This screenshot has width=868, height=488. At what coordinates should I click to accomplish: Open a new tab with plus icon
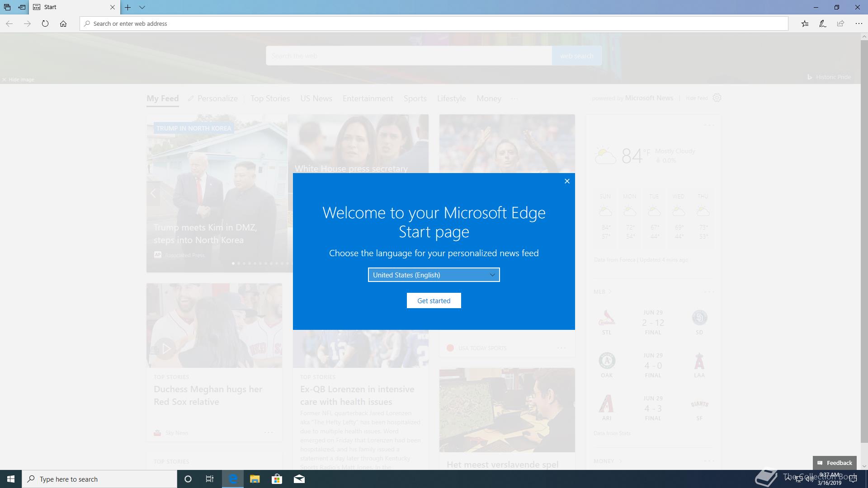128,7
